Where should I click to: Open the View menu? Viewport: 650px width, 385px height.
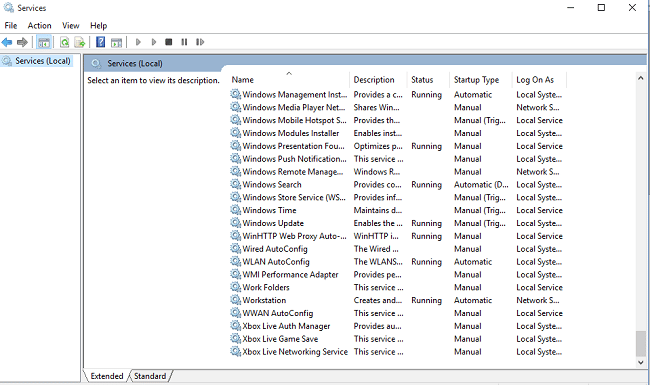(70, 26)
